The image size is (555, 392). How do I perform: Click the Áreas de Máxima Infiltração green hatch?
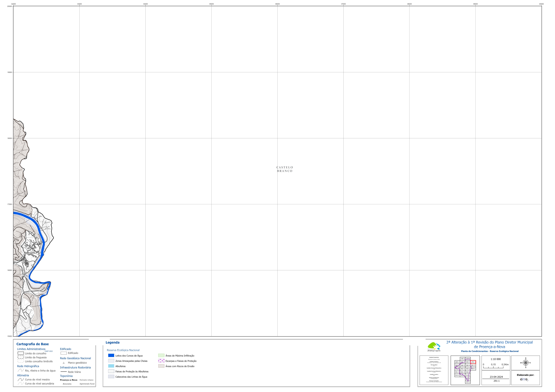tap(161, 355)
